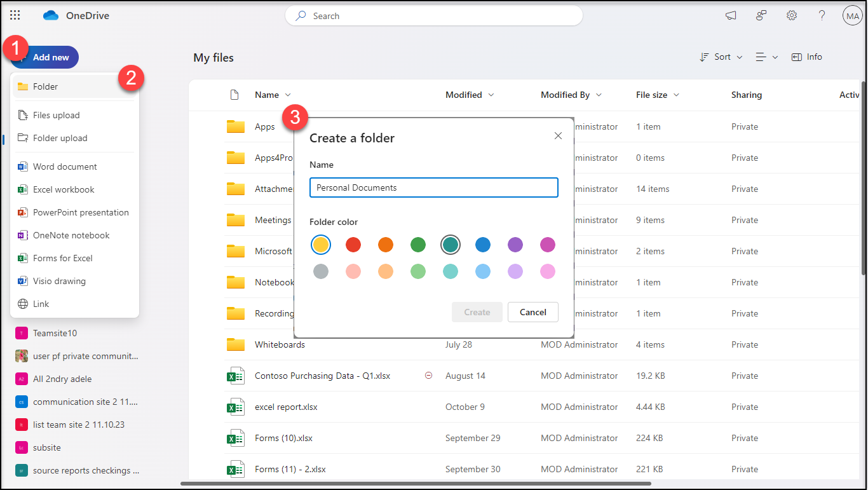Click the folder Name text field
Image resolution: width=868 pixels, height=490 pixels.
(434, 187)
